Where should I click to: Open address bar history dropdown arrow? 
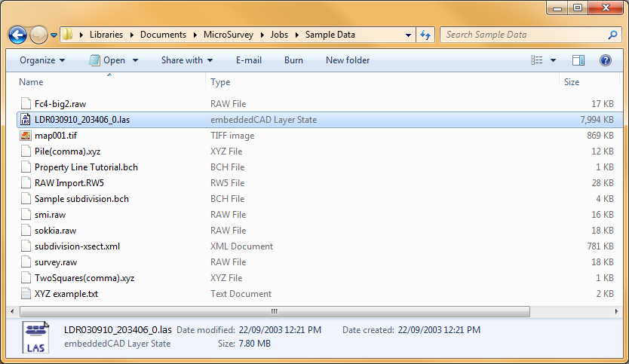tap(408, 35)
